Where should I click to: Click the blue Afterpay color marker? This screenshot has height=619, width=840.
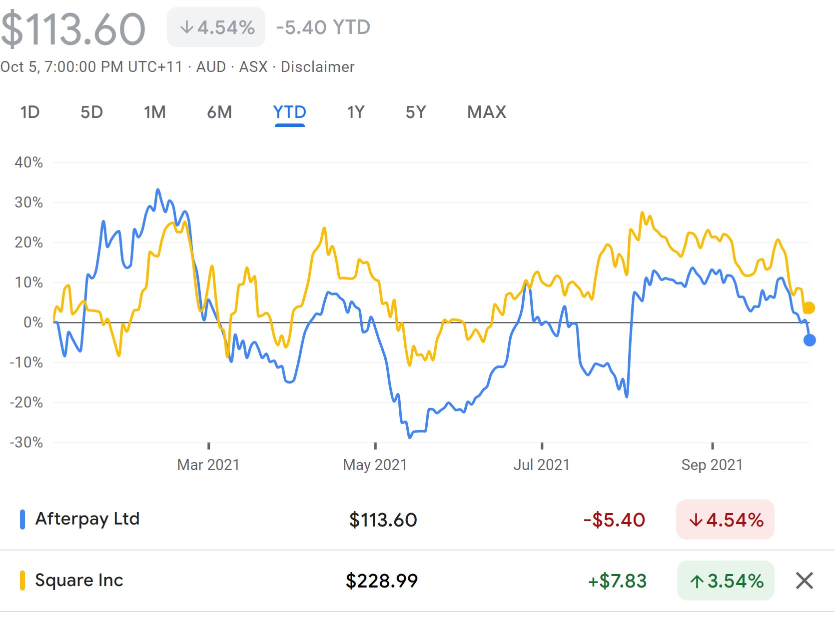(22, 519)
